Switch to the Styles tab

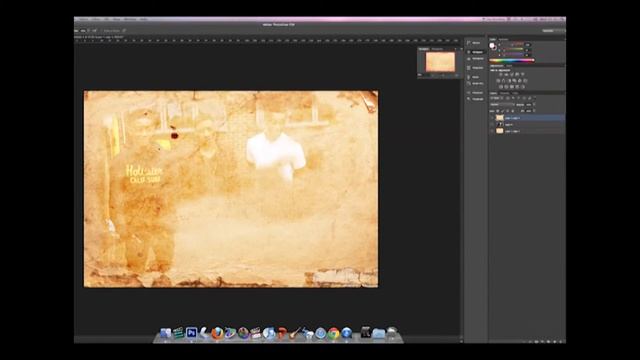click(509, 66)
